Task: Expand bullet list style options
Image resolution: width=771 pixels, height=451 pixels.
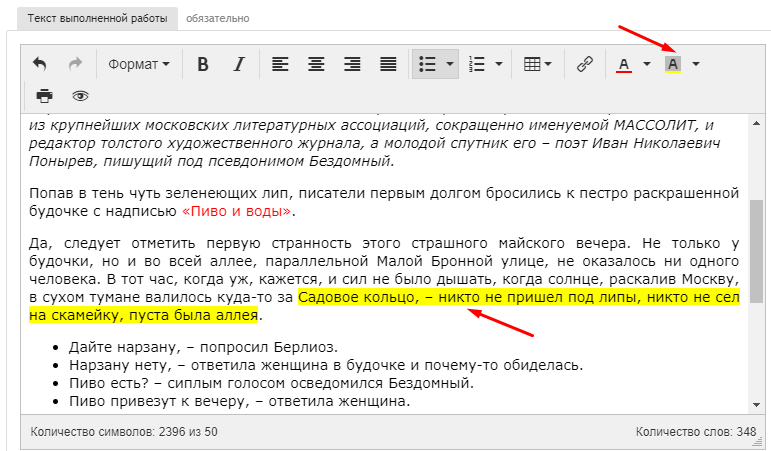Action: [x=449, y=64]
